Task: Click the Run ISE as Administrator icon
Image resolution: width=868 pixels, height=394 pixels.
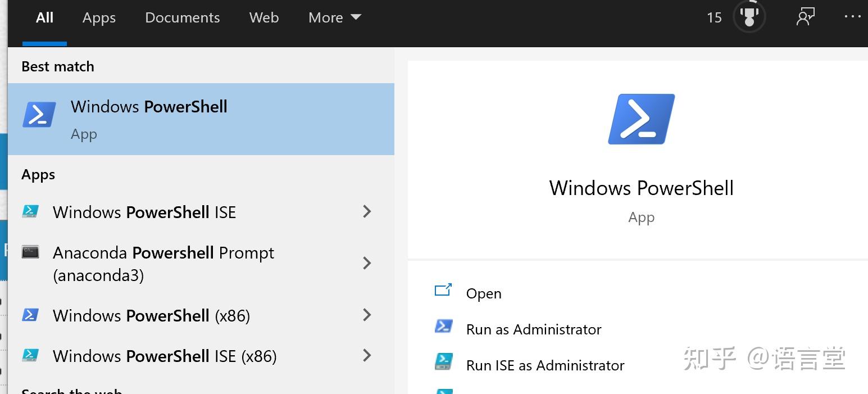Action: 443,361
